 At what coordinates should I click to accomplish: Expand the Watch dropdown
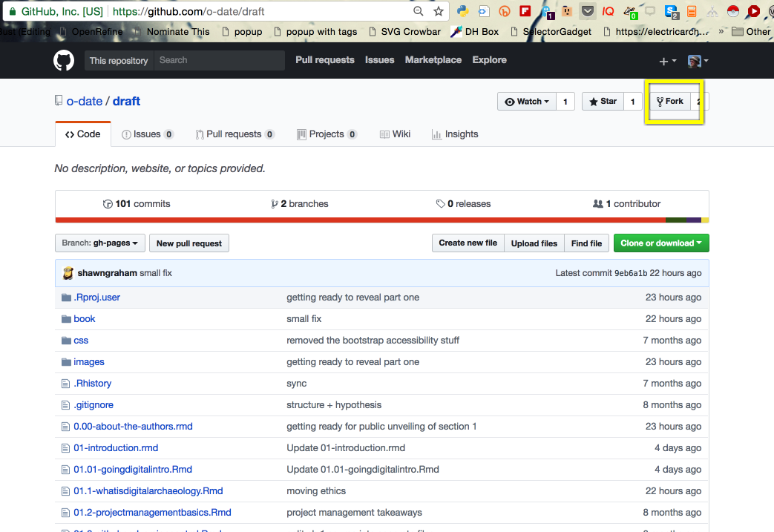click(527, 102)
